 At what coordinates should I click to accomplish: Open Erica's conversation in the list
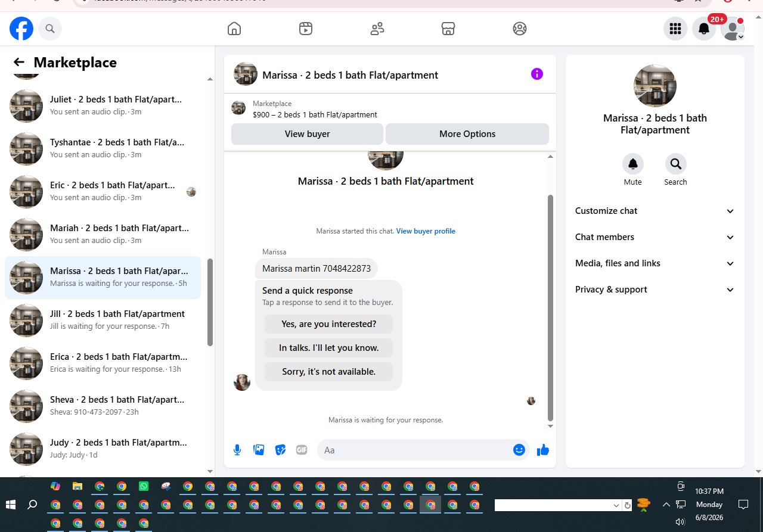click(x=103, y=363)
